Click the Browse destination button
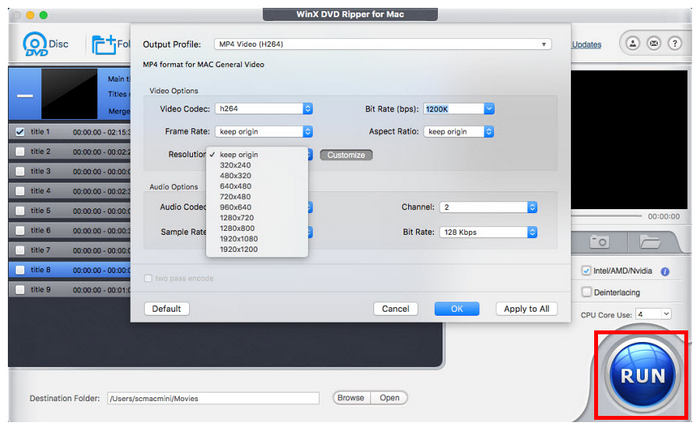This screenshot has height=430, width=700. click(351, 397)
